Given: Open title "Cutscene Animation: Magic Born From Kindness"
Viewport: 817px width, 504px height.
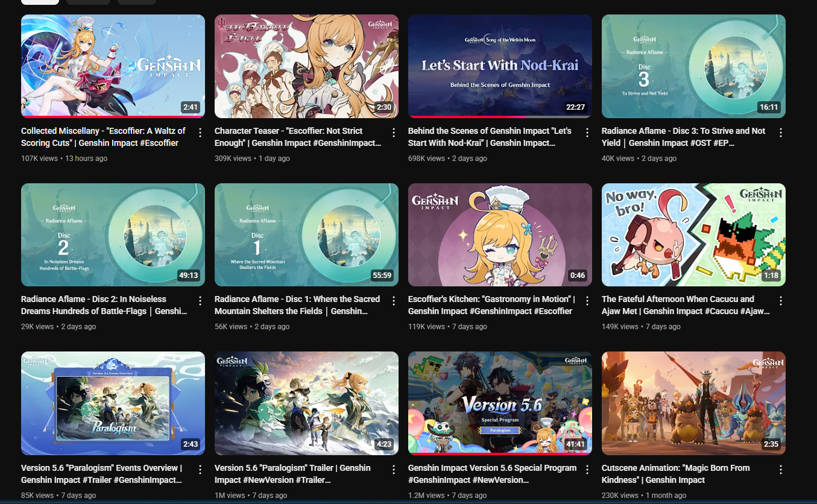Looking at the screenshot, I should click(676, 474).
